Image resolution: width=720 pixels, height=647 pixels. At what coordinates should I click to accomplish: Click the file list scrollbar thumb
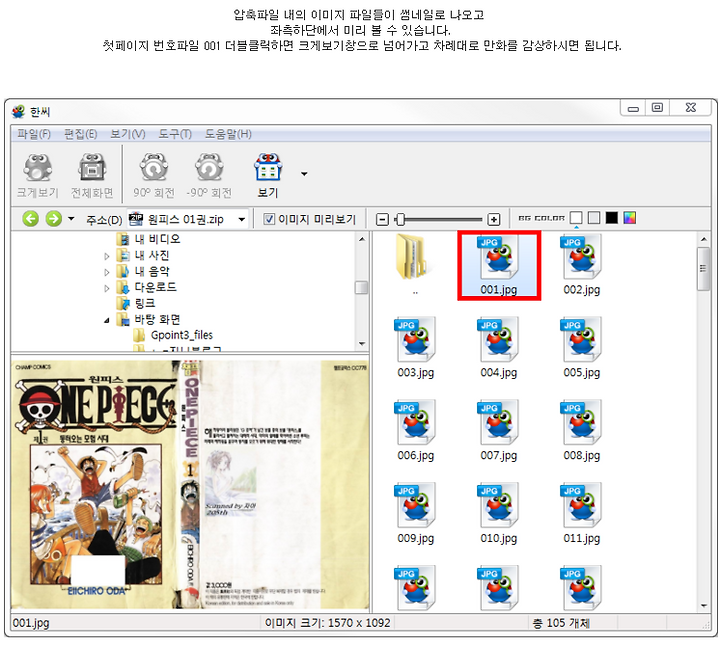click(703, 269)
